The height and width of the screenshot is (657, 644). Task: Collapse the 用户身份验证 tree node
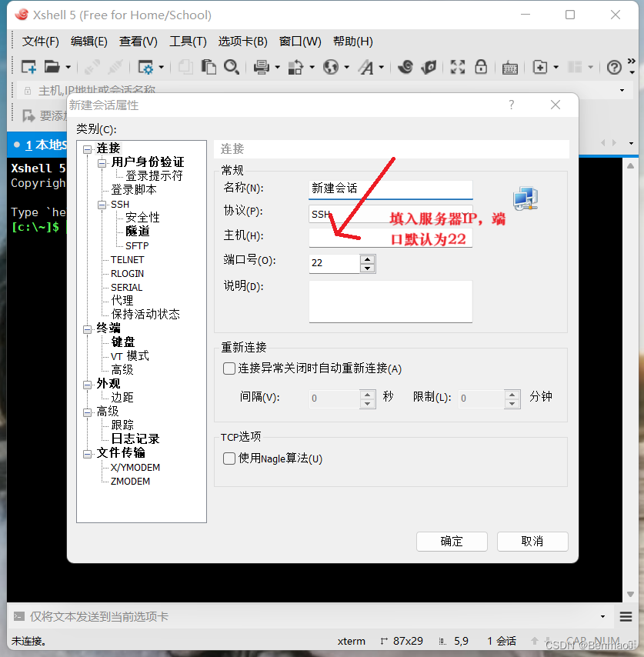coord(102,163)
